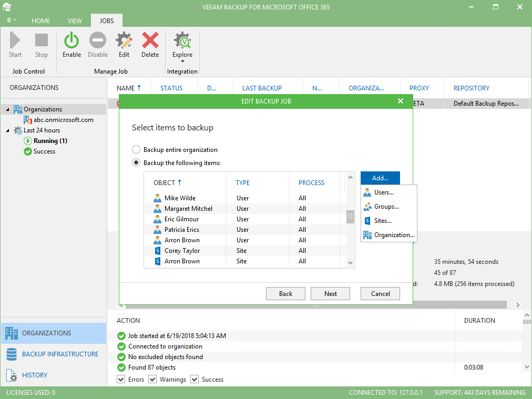This screenshot has width=532, height=399.
Task: Open the main application menu dropdown
Action: pos(11,20)
